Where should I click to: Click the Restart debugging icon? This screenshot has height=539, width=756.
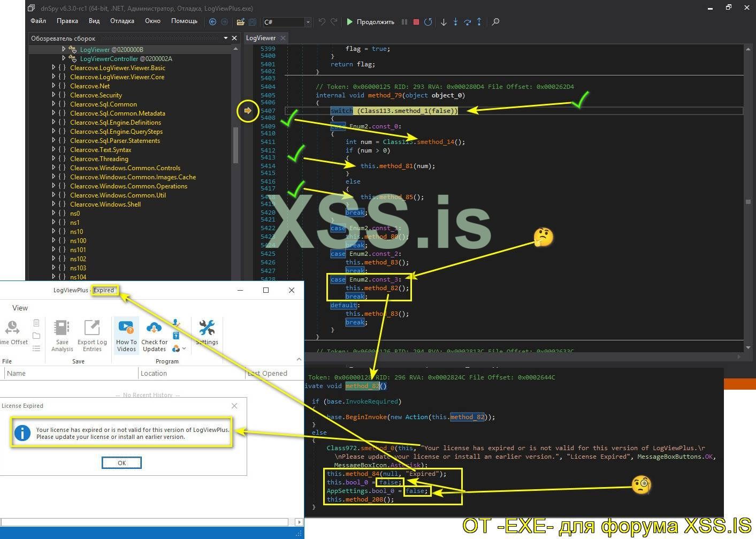(x=428, y=22)
